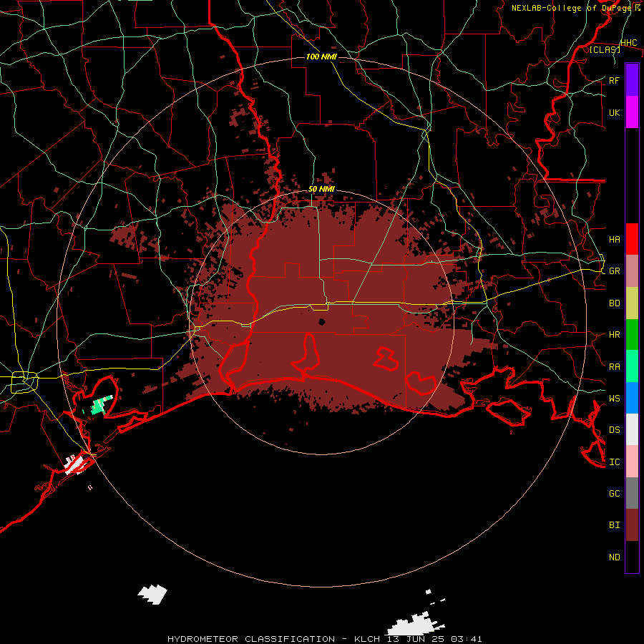644x644 pixels.
Task: Click the RF purple color swatch in legend
Action: [x=632, y=80]
